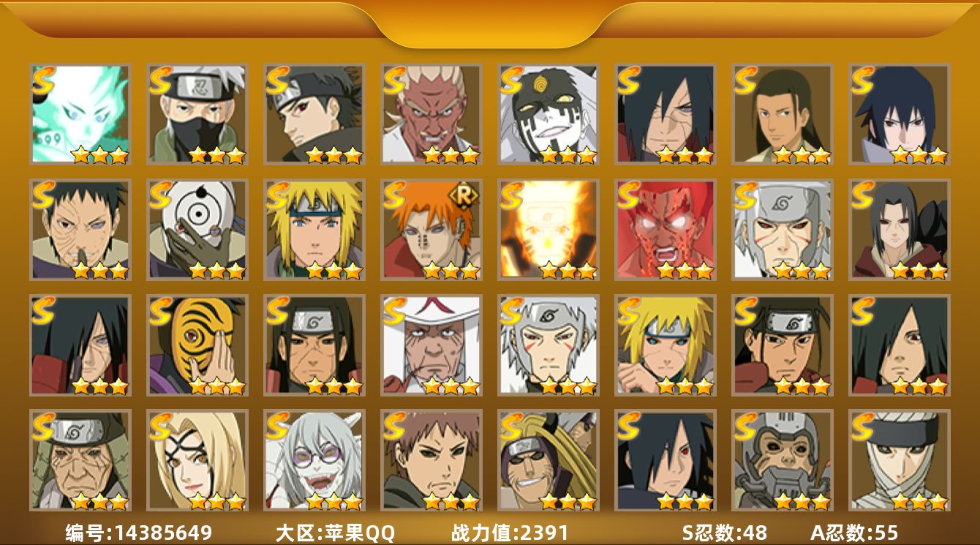Click the 战力值:2391 power label
The height and width of the screenshot is (545, 980).
tap(510, 533)
